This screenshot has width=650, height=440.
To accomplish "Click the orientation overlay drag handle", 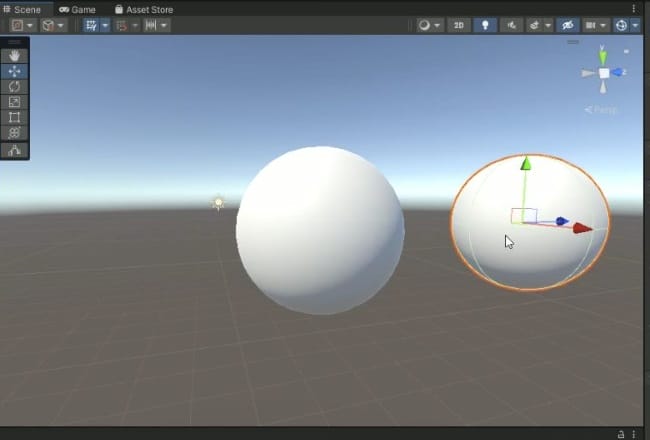I will tap(573, 42).
